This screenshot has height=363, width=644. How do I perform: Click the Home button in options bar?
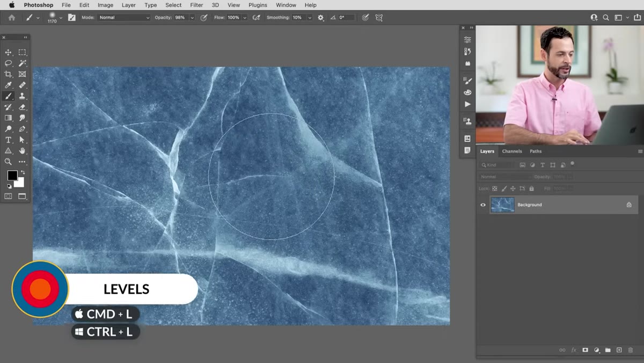(12, 18)
